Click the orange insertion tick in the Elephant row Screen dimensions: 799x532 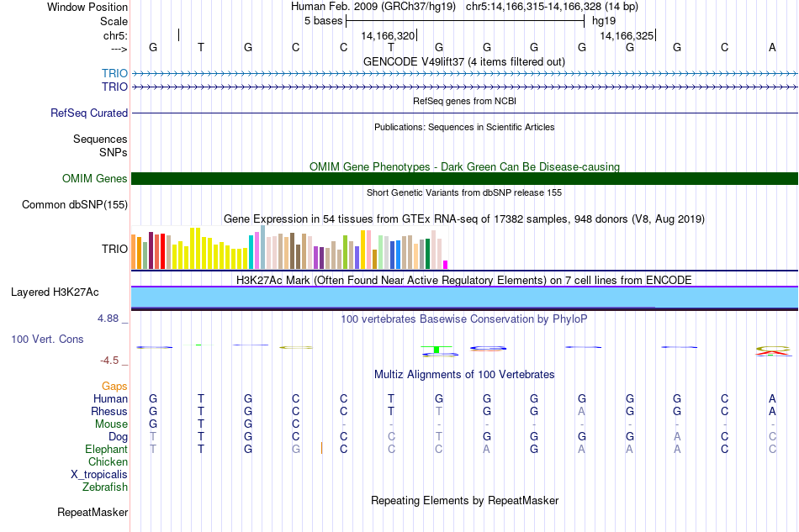point(321,448)
